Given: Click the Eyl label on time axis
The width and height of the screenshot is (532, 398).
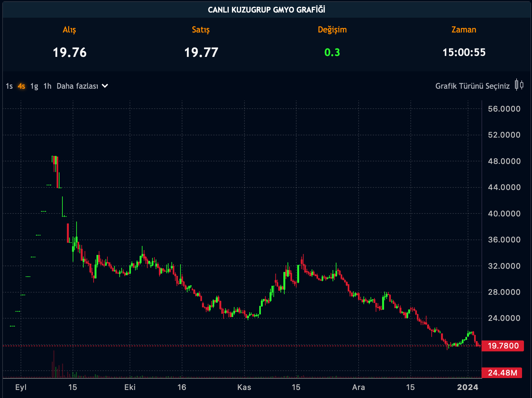Looking at the screenshot, I should 21,387.
